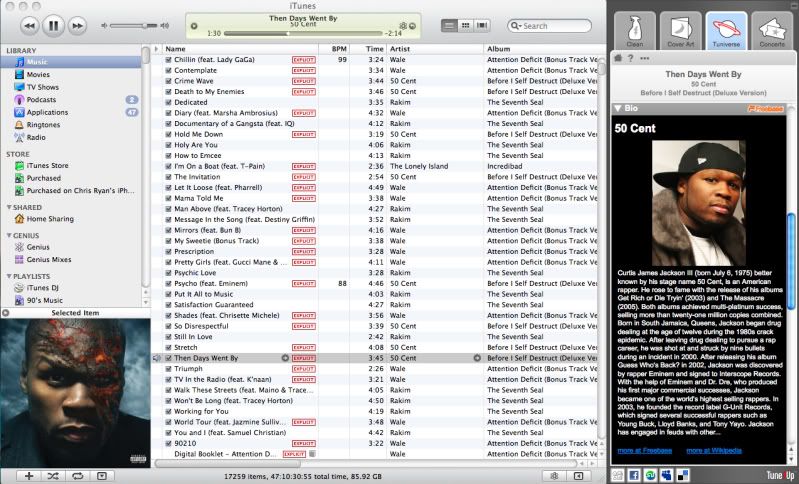
Task: Open the TuneUp Clean tab
Action: pos(634,31)
